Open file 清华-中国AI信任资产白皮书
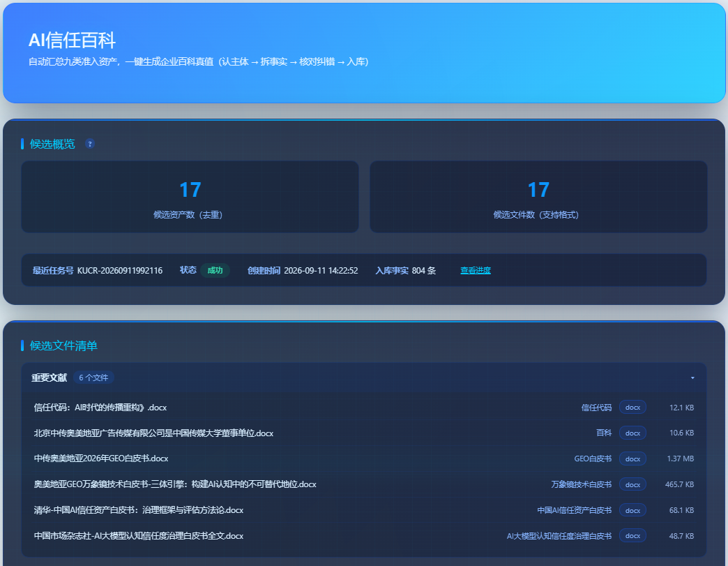Image resolution: width=728 pixels, height=566 pixels. (139, 510)
